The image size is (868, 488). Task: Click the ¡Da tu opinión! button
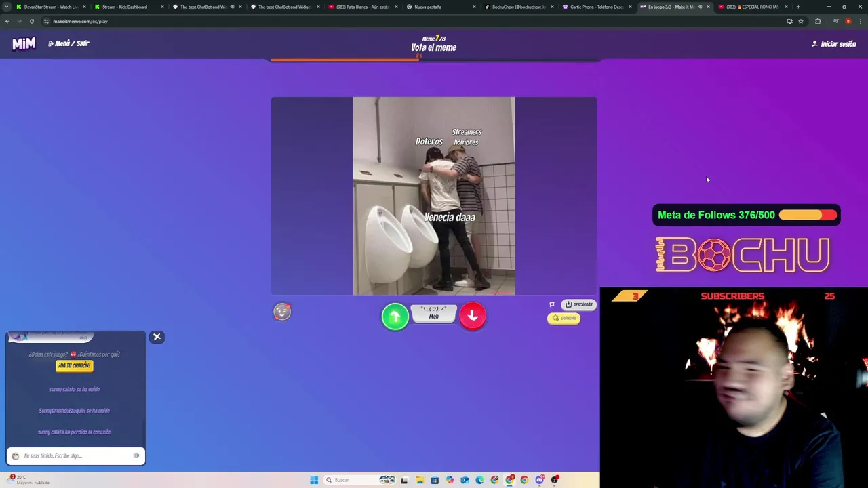74,365
